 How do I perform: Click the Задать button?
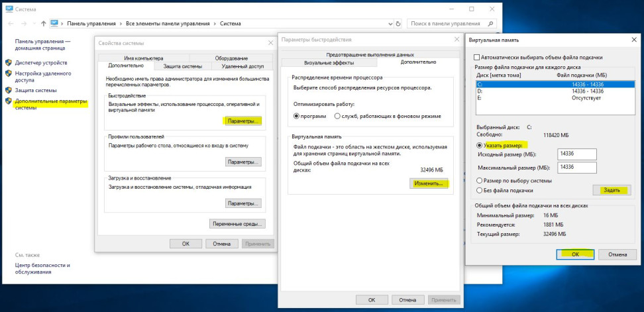point(612,191)
